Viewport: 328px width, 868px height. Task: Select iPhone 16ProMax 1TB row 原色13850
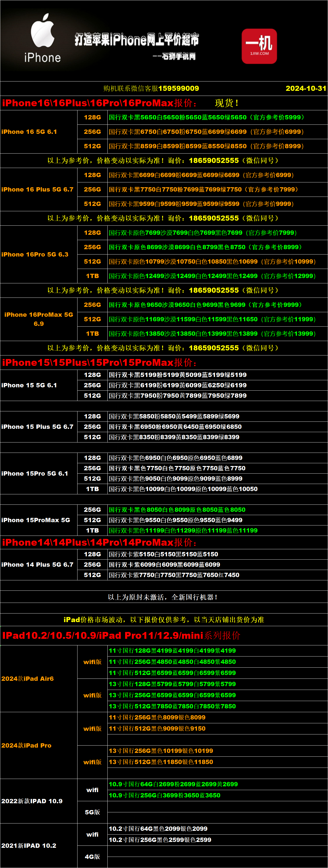[218, 334]
